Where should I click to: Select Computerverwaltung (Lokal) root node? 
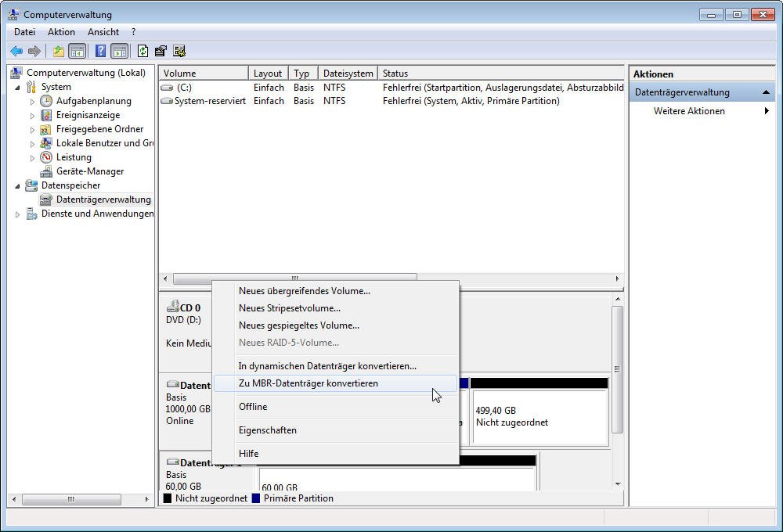pyautogui.click(x=86, y=72)
